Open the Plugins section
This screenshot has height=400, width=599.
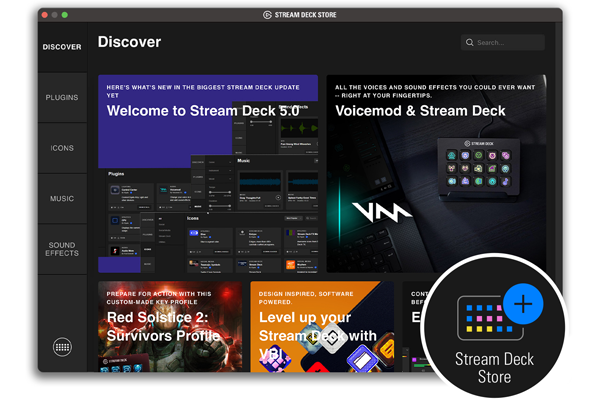(x=62, y=97)
